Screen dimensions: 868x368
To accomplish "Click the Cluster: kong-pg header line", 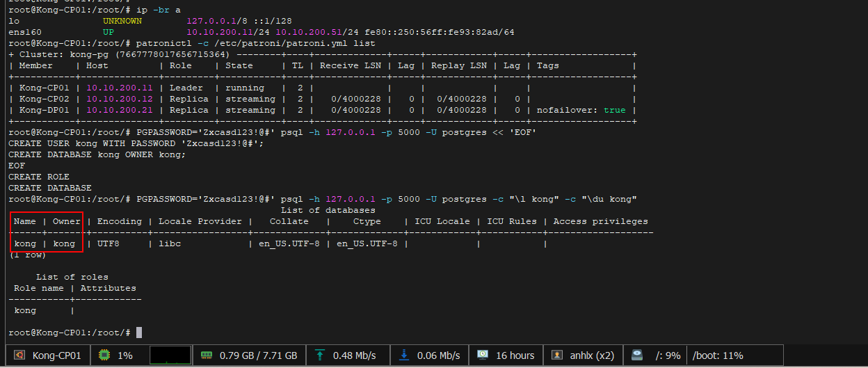I will 124,54.
